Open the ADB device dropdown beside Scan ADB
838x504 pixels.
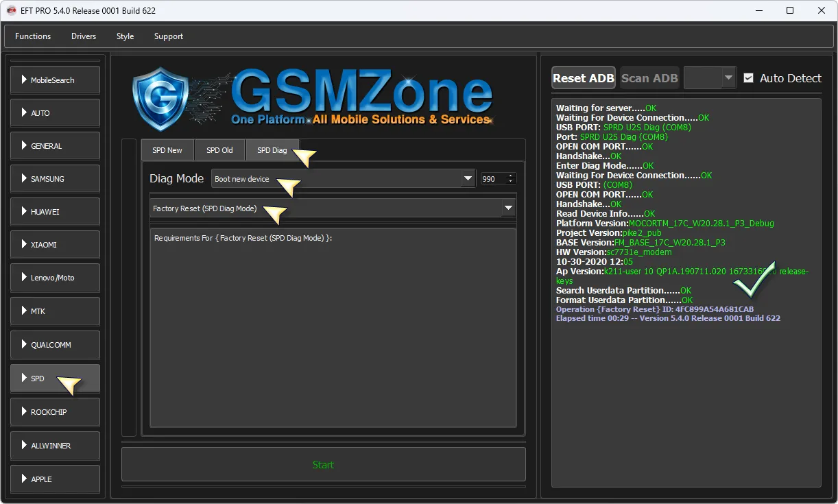pos(728,78)
